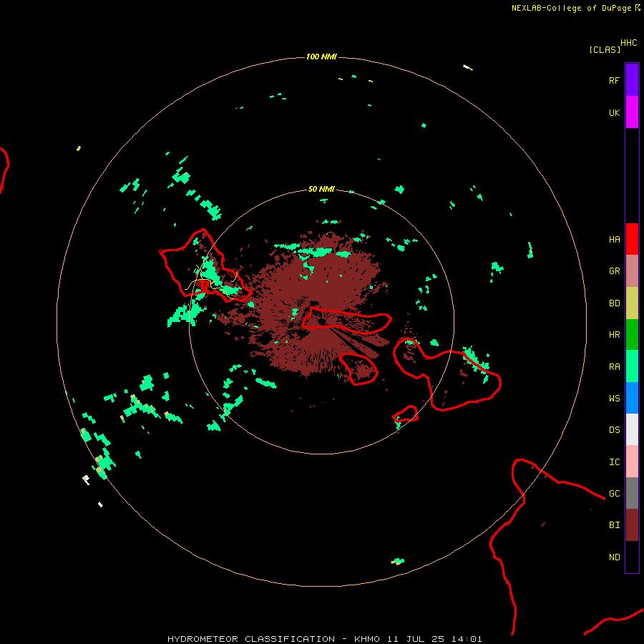Click the GC legend label
This screenshot has height=644, width=644.
(x=614, y=494)
